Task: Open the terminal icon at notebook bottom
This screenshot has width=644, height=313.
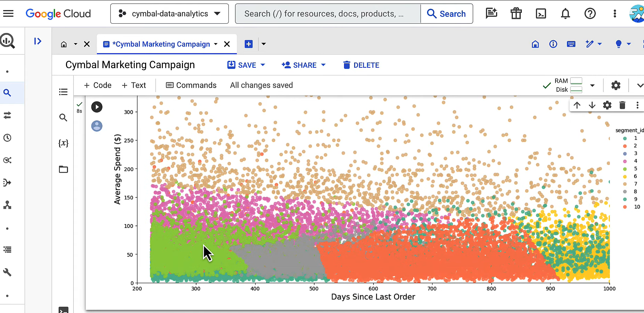Action: pyautogui.click(x=64, y=310)
